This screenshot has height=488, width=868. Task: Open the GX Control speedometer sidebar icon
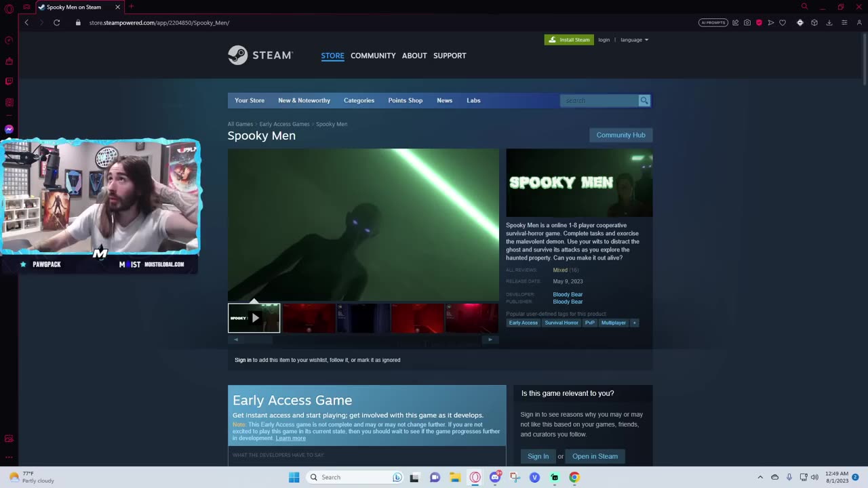pyautogui.click(x=9, y=41)
